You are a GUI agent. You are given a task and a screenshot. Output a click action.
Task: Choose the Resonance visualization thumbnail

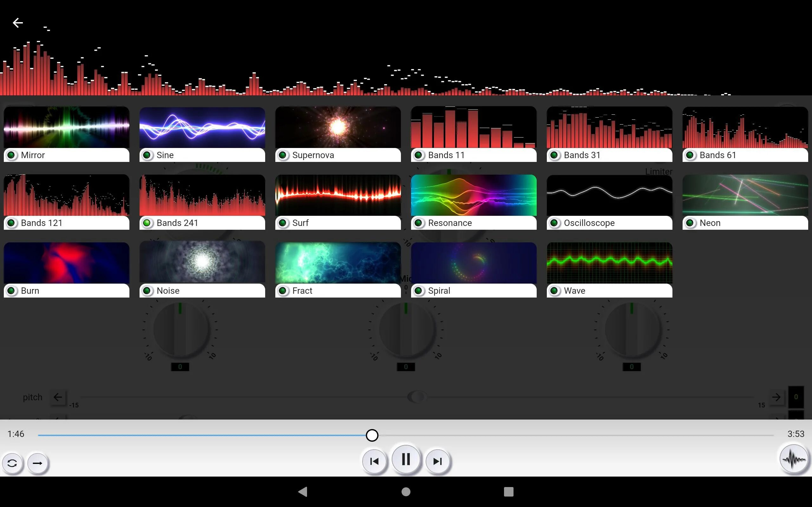(x=474, y=195)
